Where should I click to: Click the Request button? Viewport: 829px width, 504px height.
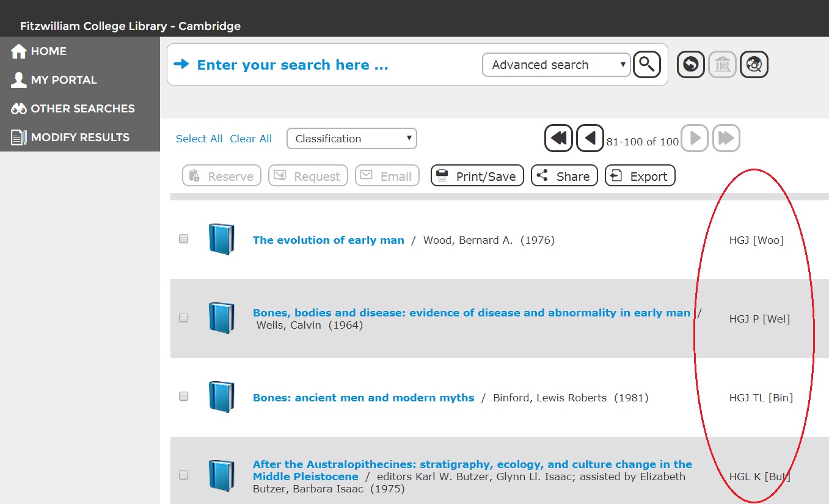(308, 176)
